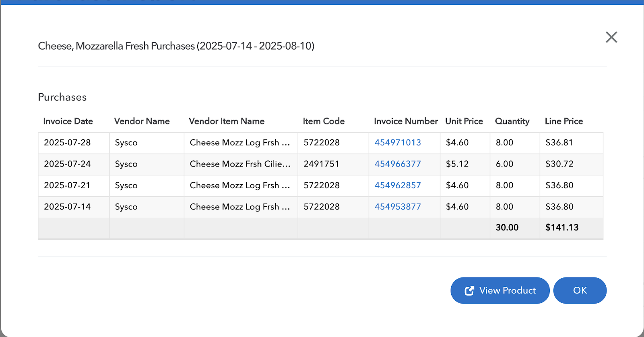Screen dimensions: 644x337
Task: Select the 2025-07-28 invoice date cell
Action: coord(67,143)
